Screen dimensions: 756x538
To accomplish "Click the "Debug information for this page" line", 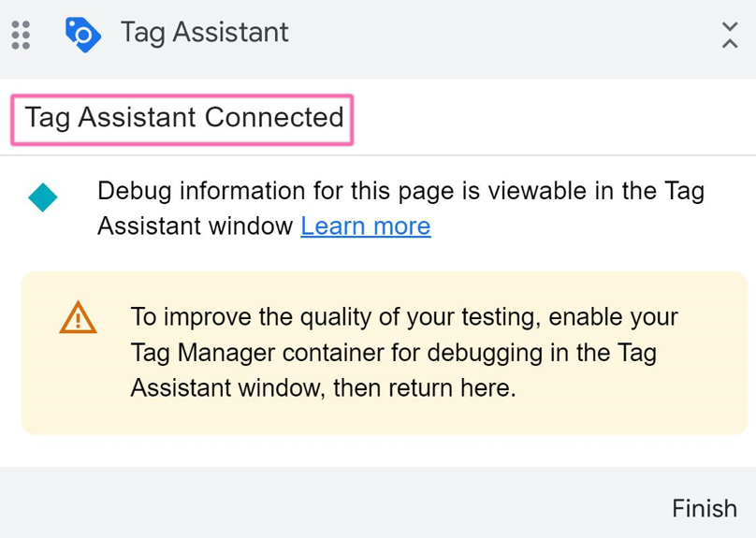I will click(x=281, y=192).
